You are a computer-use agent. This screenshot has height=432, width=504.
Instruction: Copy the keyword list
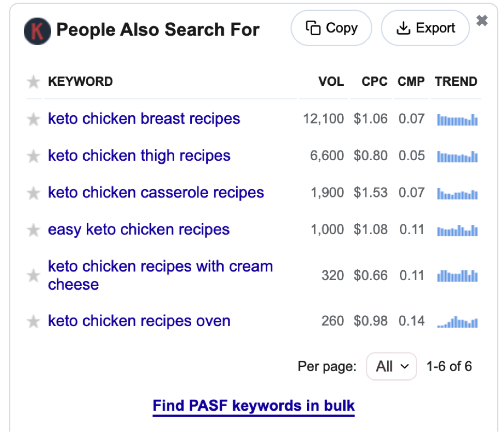(x=331, y=28)
